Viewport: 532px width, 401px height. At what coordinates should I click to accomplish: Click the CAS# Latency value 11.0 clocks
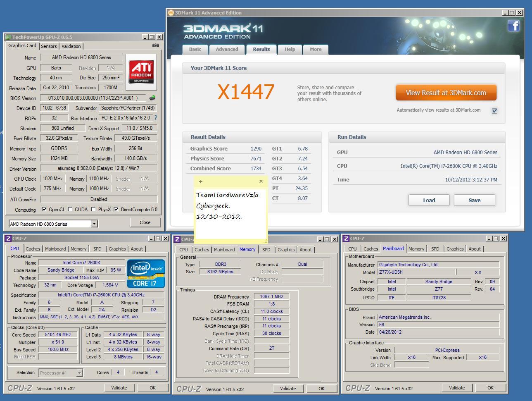point(271,311)
